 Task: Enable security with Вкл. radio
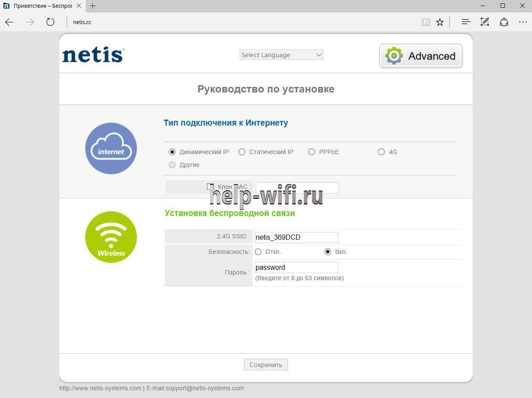click(328, 252)
